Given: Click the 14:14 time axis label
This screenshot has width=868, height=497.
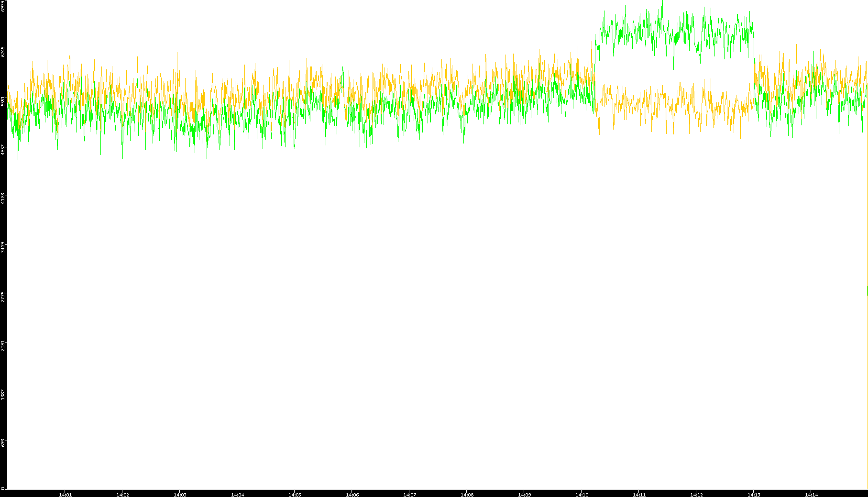Looking at the screenshot, I should pyautogui.click(x=811, y=494).
